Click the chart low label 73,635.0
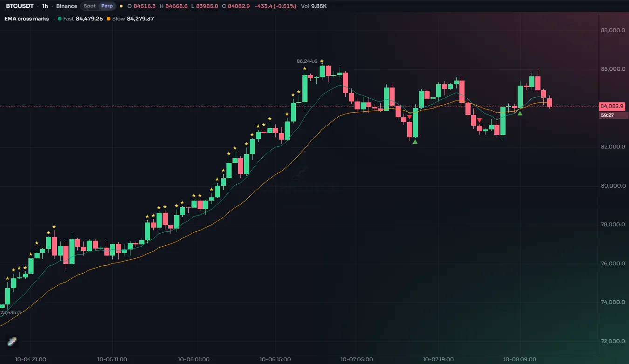The width and height of the screenshot is (629, 364). [10, 312]
